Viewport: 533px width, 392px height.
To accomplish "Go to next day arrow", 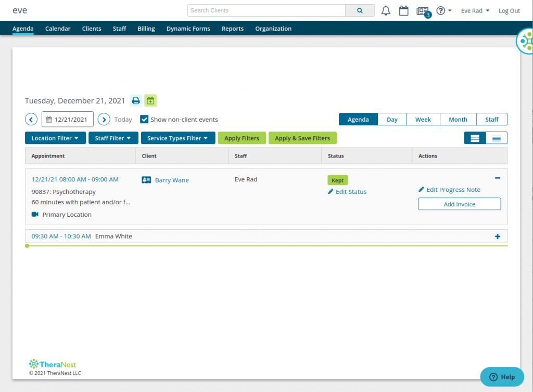I will click(x=104, y=120).
